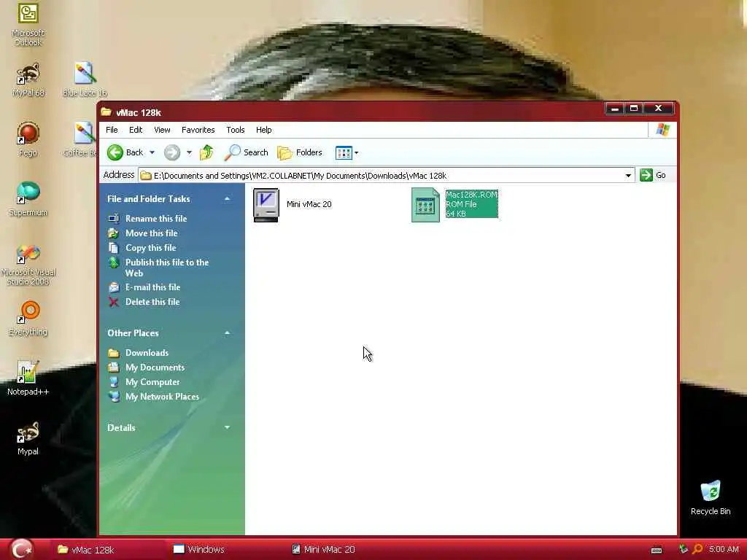Image resolution: width=747 pixels, height=560 pixels.
Task: Open the Search pane
Action: coord(247,152)
